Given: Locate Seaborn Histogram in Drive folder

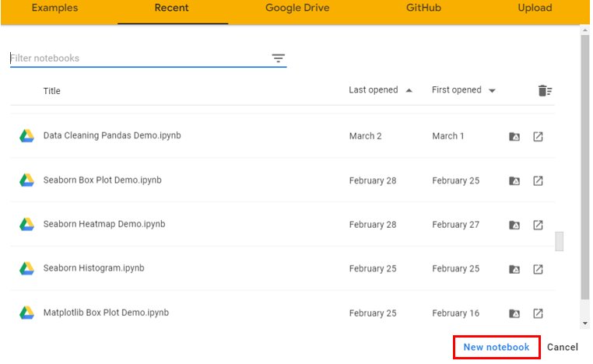Looking at the screenshot, I should click(514, 269).
